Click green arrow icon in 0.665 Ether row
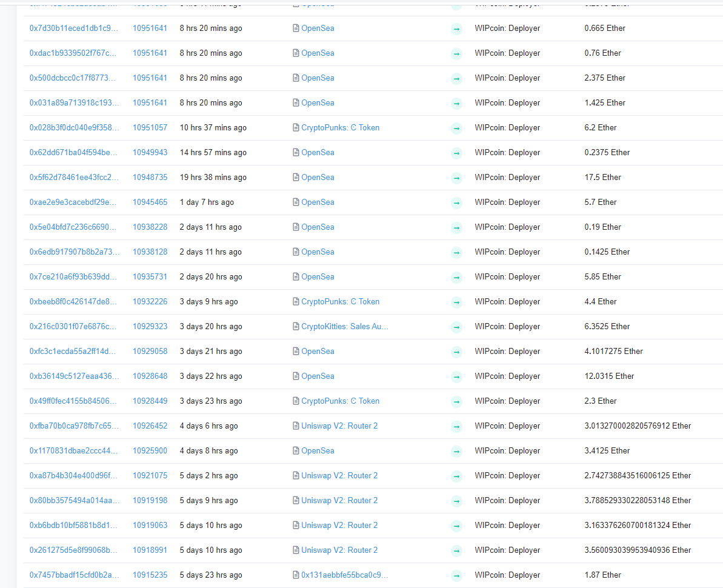The height and width of the screenshot is (588, 723). pyautogui.click(x=456, y=29)
